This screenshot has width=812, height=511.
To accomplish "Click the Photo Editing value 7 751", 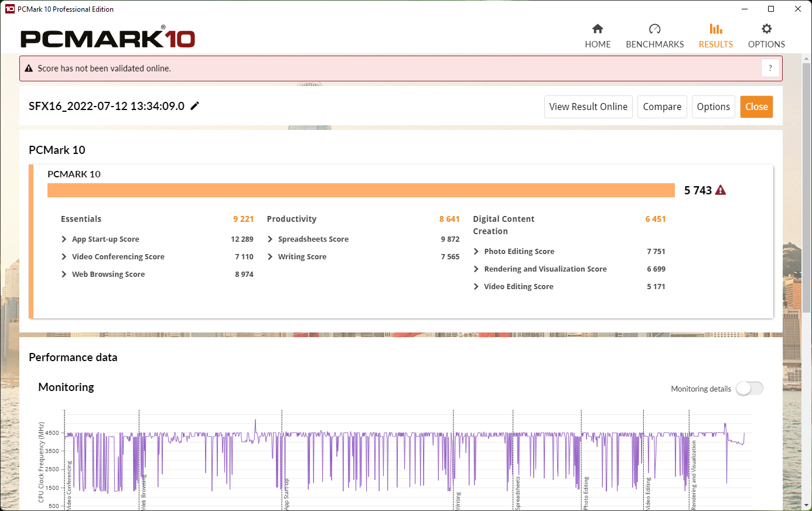I will [x=656, y=252].
